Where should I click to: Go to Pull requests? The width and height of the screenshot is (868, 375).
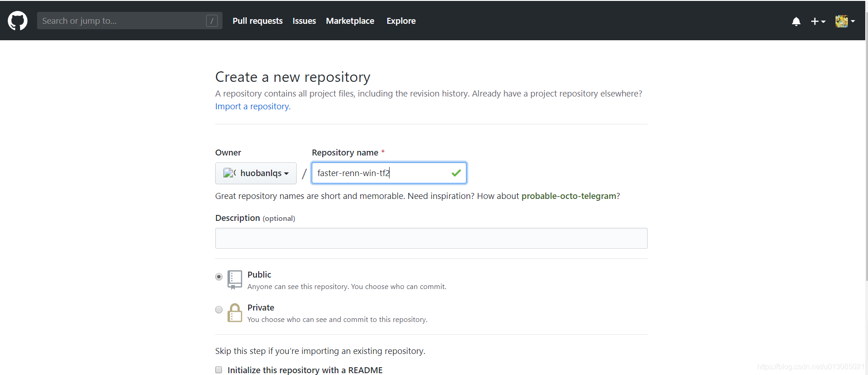coord(257,21)
